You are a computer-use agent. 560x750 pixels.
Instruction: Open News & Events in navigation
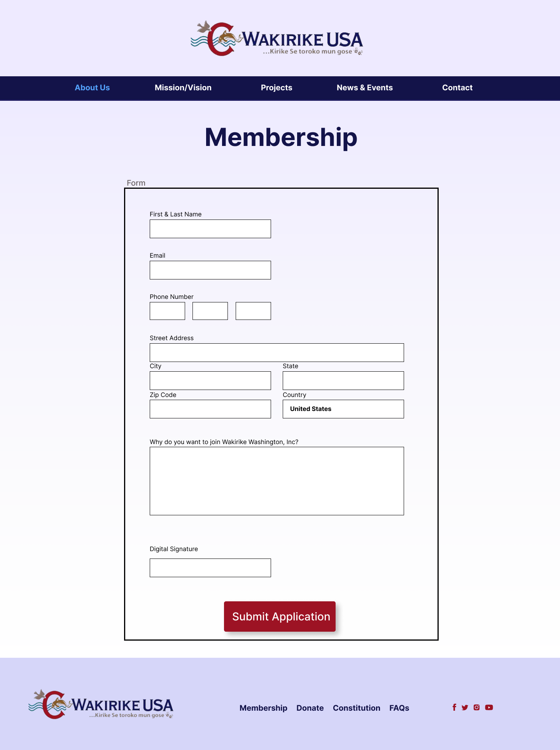tap(365, 88)
